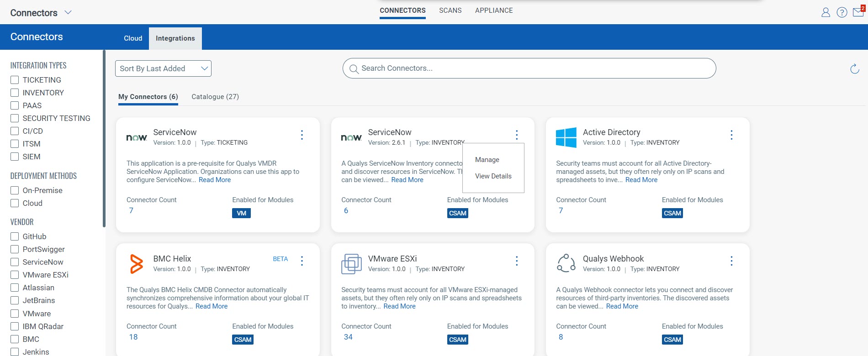Open VMware ESXi card three-dot menu
The width and height of the screenshot is (868, 356).
517,261
